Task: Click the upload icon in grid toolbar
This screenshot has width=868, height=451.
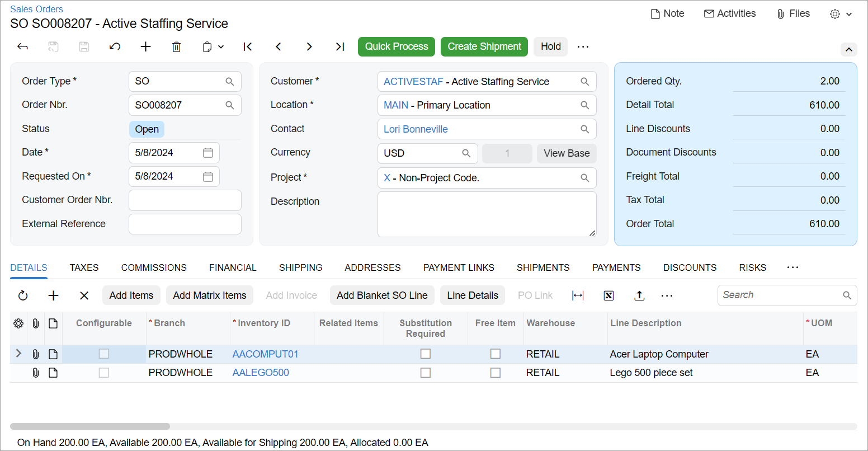Action: tap(639, 295)
